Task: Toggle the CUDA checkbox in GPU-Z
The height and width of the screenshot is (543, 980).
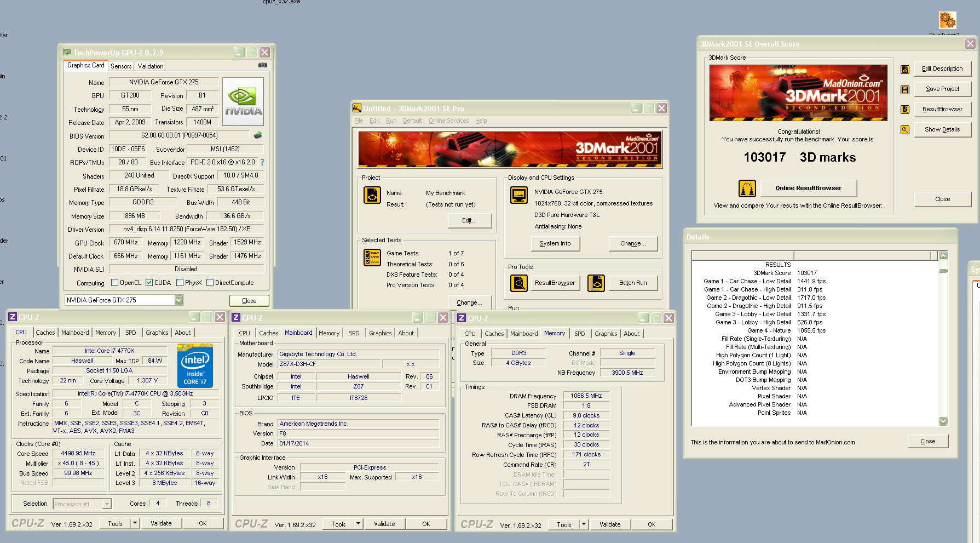Action: (x=149, y=283)
